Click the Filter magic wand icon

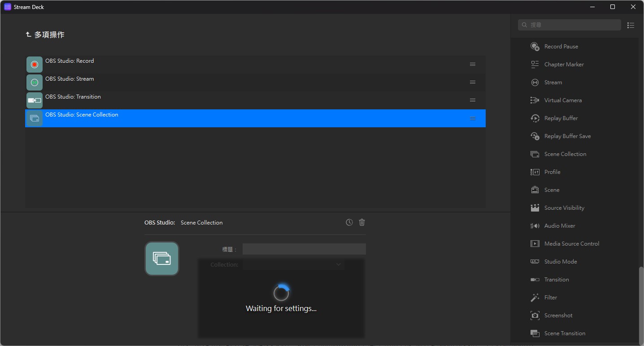point(535,298)
